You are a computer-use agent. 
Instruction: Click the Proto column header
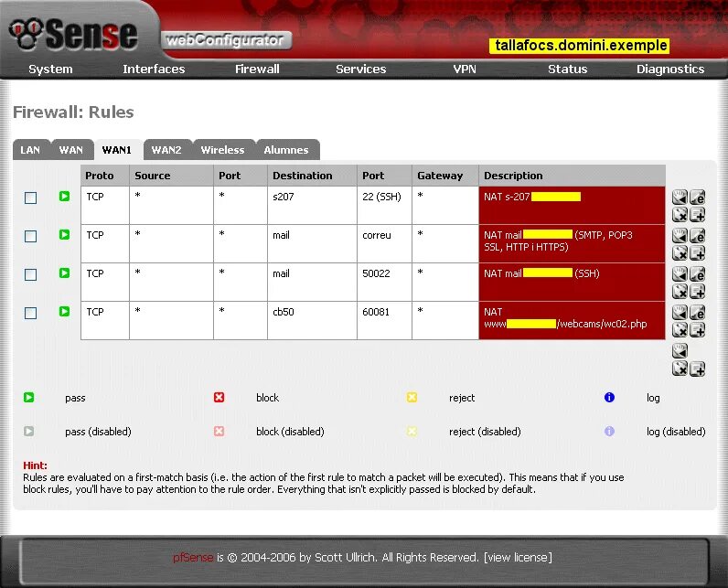(x=105, y=176)
